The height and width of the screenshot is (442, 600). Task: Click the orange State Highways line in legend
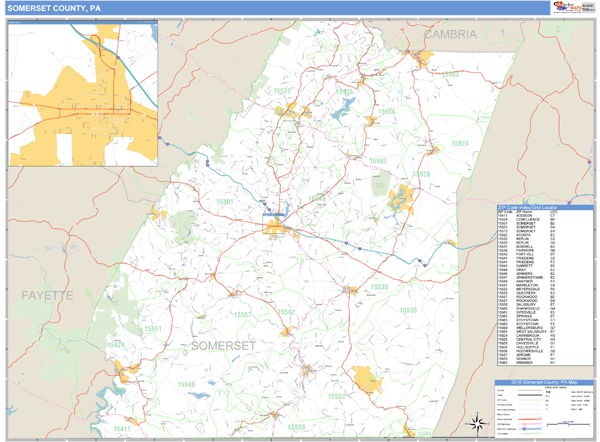point(530,419)
